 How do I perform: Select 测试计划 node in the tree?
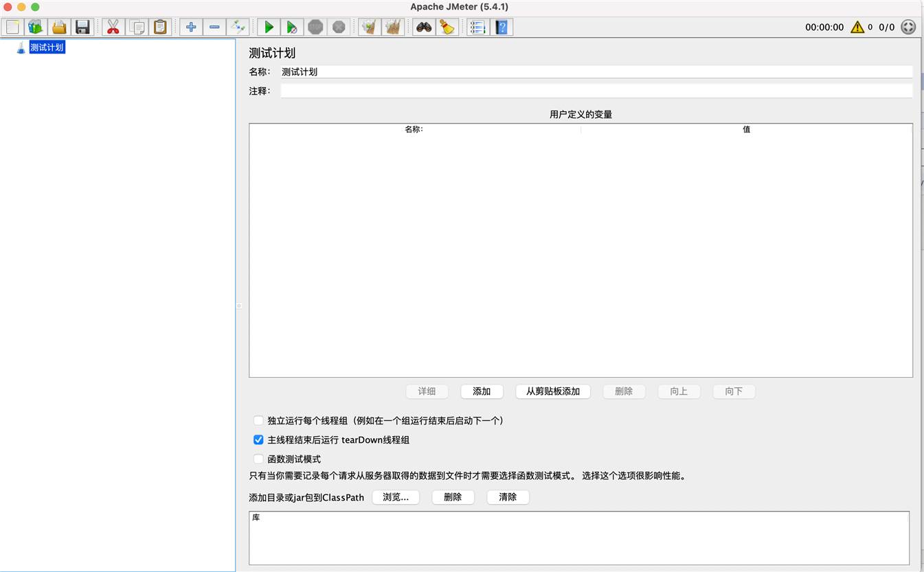pyautogui.click(x=47, y=47)
